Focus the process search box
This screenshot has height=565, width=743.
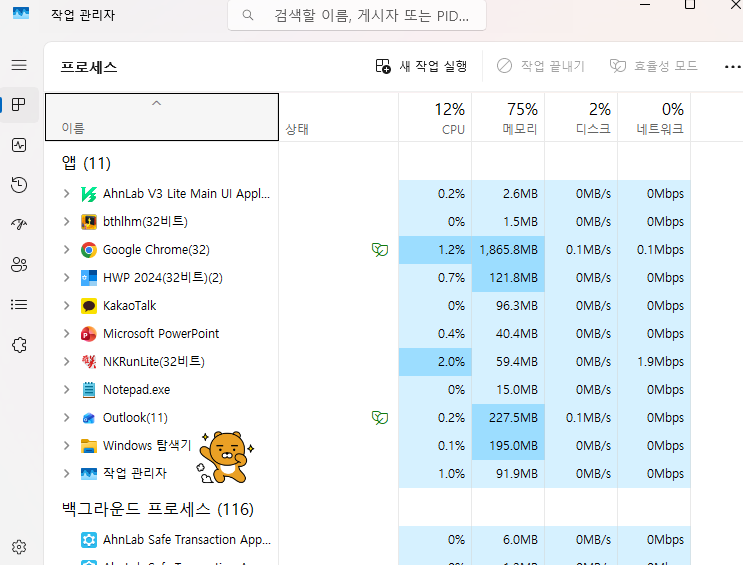click(x=357, y=15)
